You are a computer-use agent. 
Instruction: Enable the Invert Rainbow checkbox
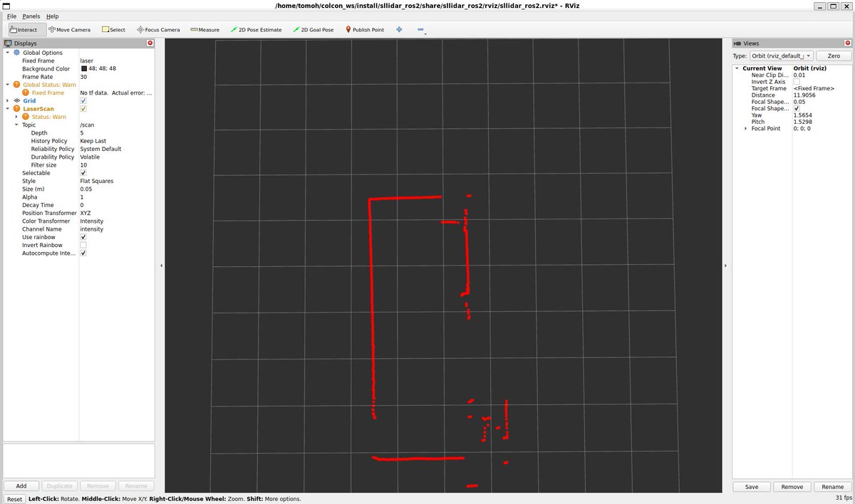click(x=83, y=245)
